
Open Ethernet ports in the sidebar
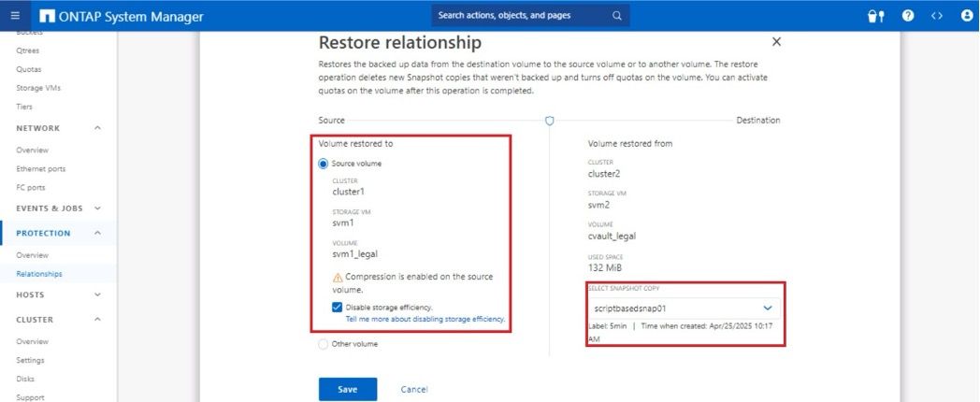point(41,169)
